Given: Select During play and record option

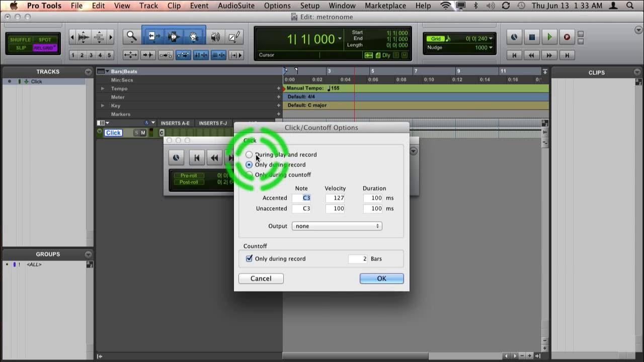Looking at the screenshot, I should pyautogui.click(x=249, y=154).
